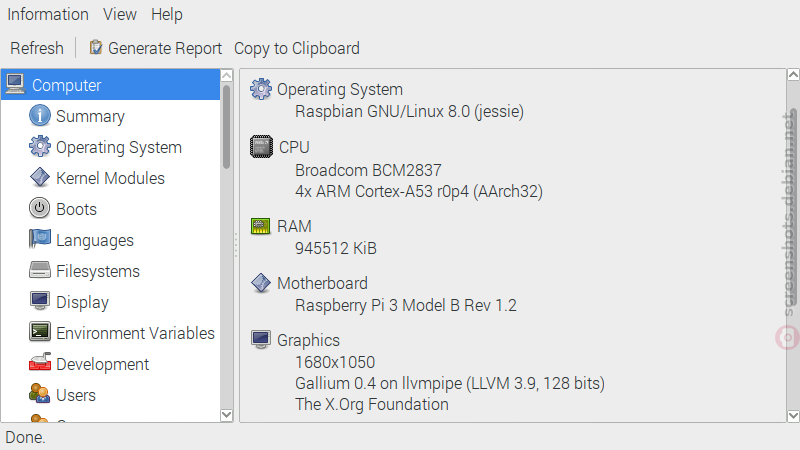Click the Filesystems drive icon
The width and height of the screenshot is (800, 450).
pos(40,270)
